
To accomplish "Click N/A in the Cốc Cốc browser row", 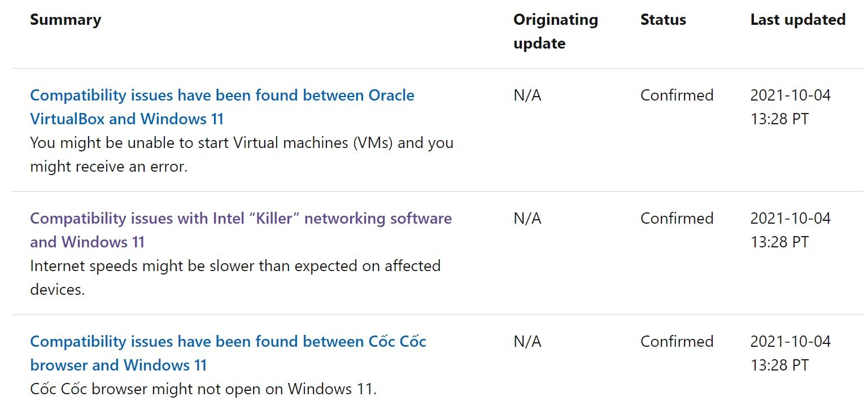I will click(x=527, y=342).
